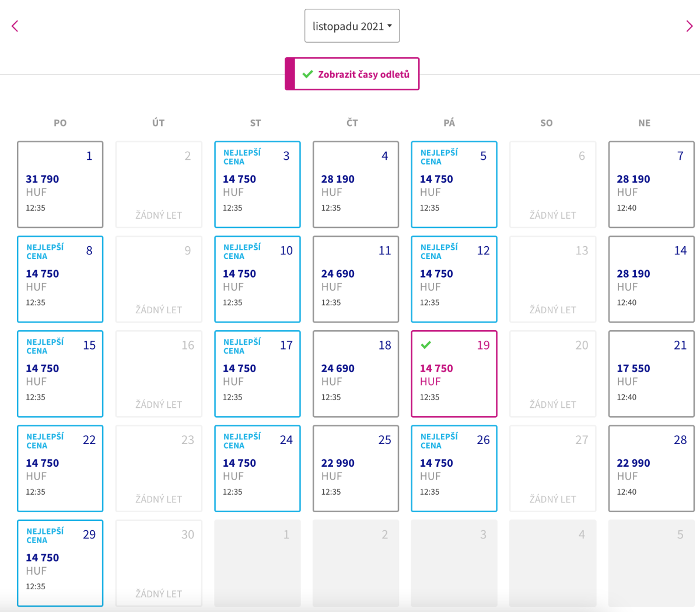Click the selected November 19 date

point(454,374)
